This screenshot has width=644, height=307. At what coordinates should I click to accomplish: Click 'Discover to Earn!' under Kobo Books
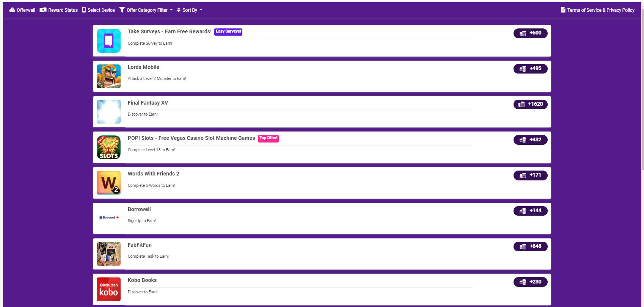[x=143, y=292]
